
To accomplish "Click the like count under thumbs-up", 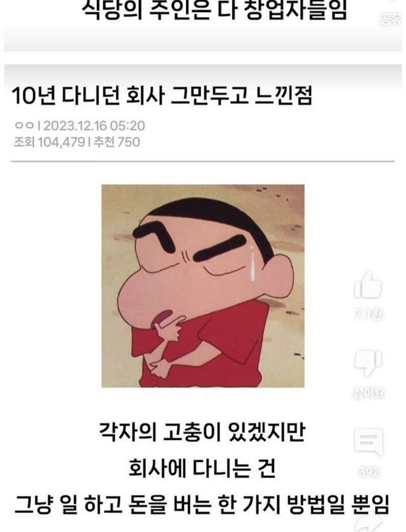I will (369, 315).
